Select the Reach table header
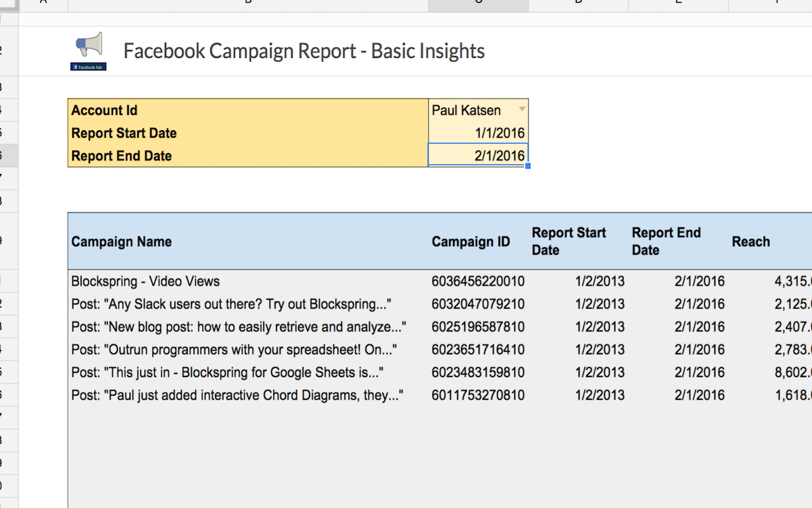Image resolution: width=812 pixels, height=508 pixels. [751, 242]
